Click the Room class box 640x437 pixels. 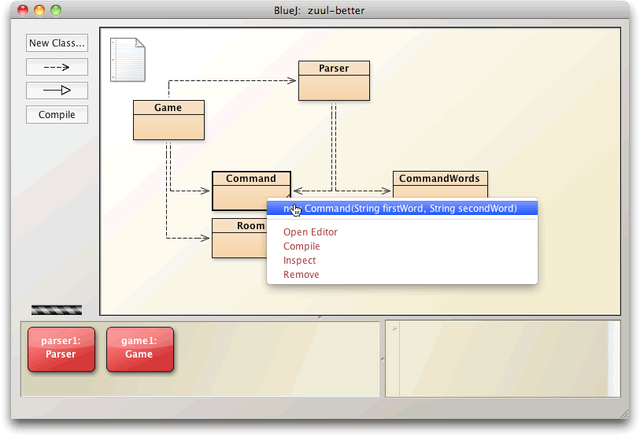pos(238,238)
